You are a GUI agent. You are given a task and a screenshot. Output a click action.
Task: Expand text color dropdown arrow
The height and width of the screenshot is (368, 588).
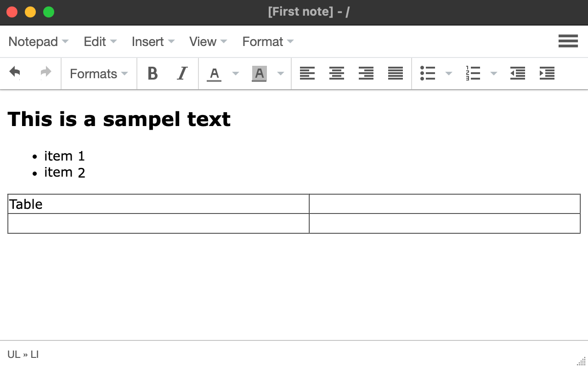(236, 74)
